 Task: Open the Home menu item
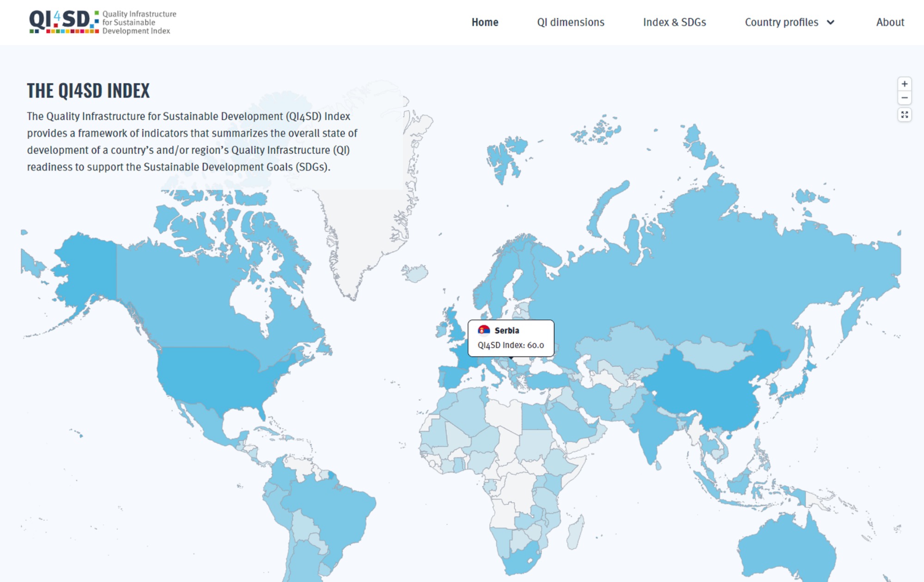click(x=485, y=22)
